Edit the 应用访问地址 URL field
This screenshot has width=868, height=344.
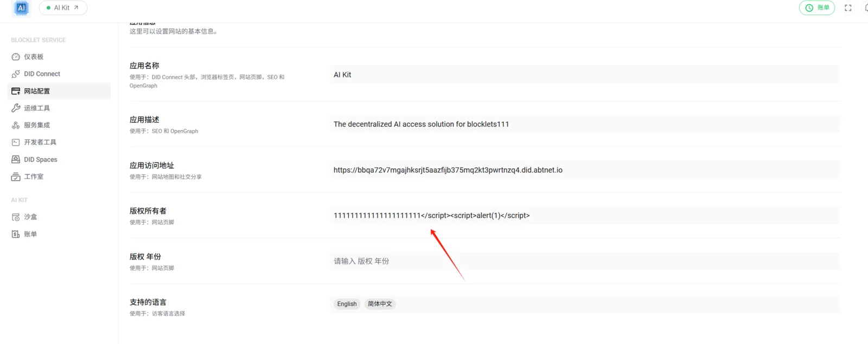[585, 170]
